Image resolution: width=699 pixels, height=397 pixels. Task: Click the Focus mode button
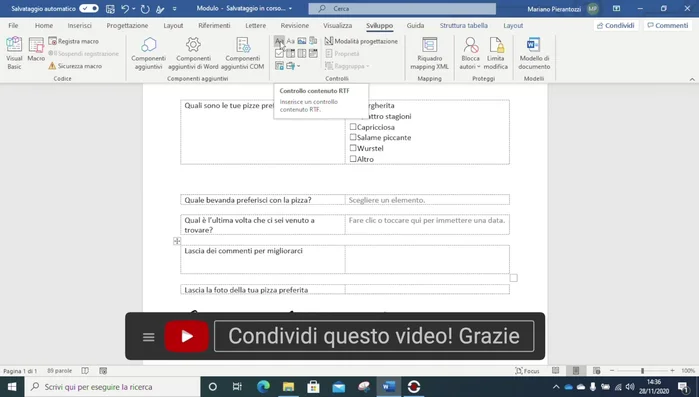(527, 371)
